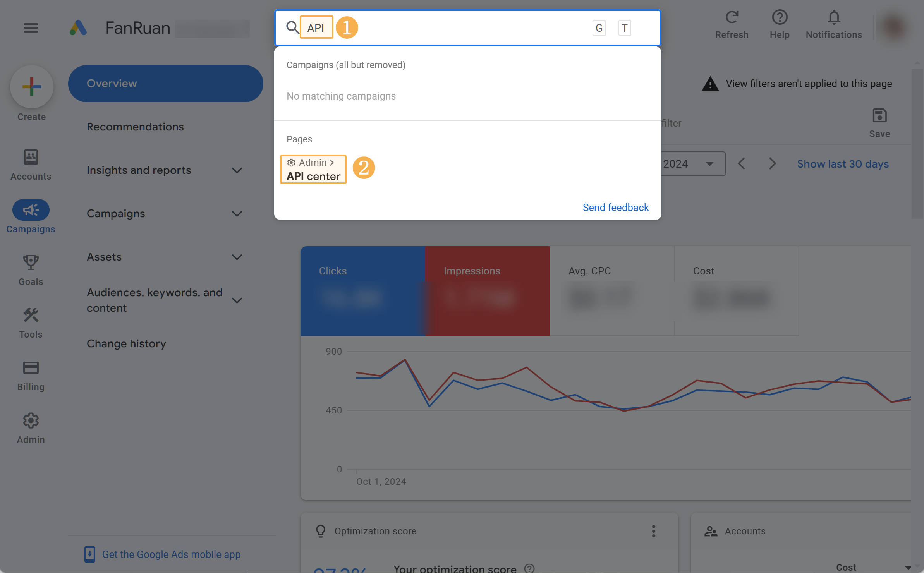Expand Insights and reports section
Image resolution: width=924 pixels, height=573 pixels.
click(x=237, y=170)
